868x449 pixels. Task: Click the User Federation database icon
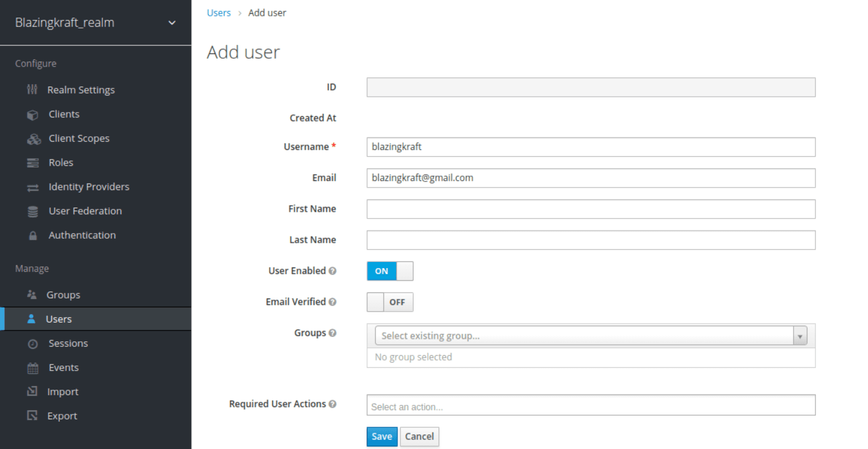[33, 211]
